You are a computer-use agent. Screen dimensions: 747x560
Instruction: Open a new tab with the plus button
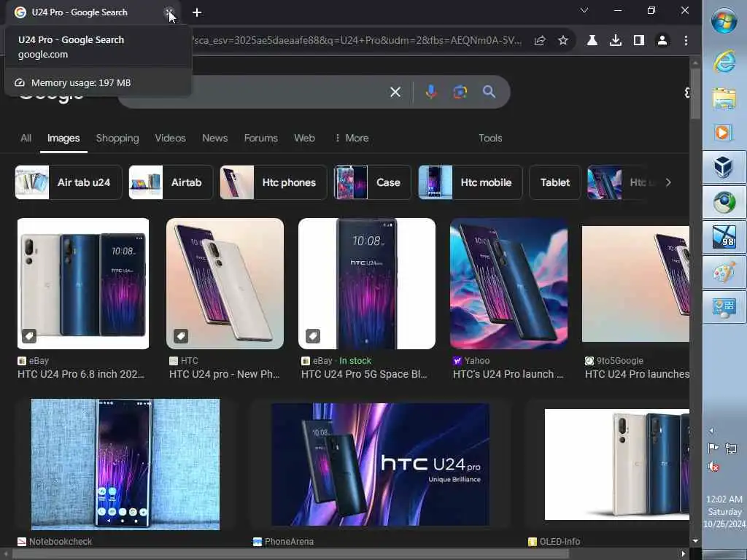(197, 13)
